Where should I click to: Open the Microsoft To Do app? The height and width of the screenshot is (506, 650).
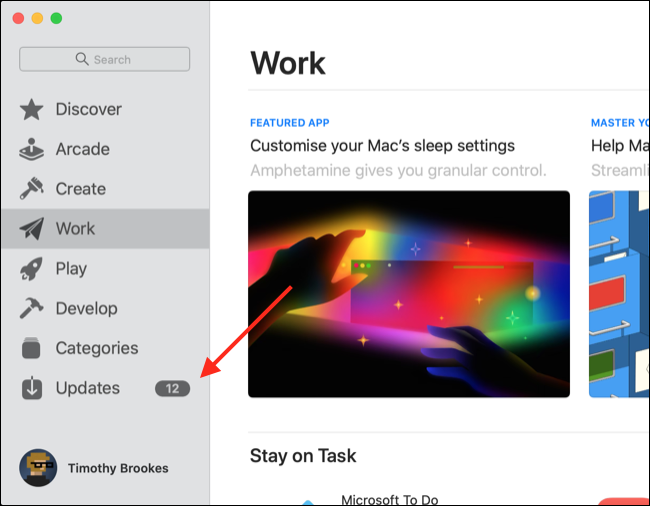click(x=390, y=499)
